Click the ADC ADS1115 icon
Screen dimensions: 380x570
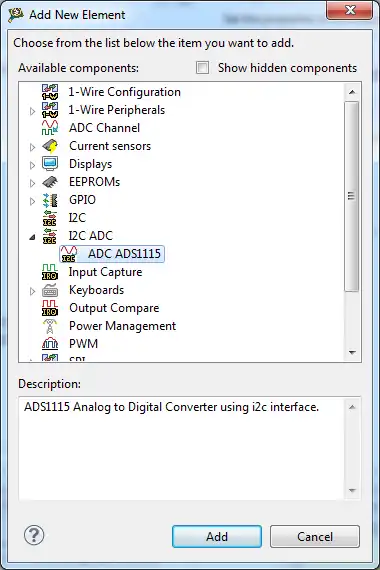[69, 254]
